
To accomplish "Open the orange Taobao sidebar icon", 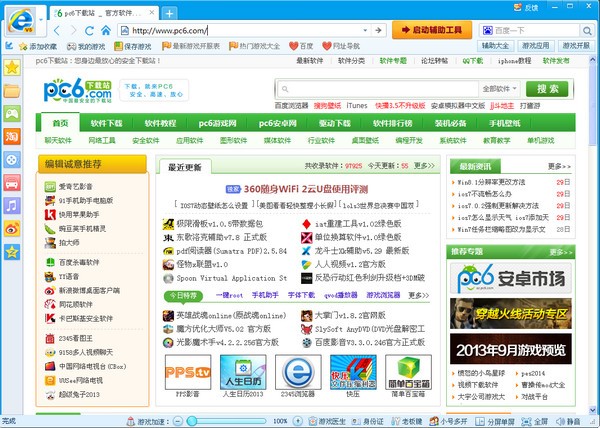I will [12, 137].
